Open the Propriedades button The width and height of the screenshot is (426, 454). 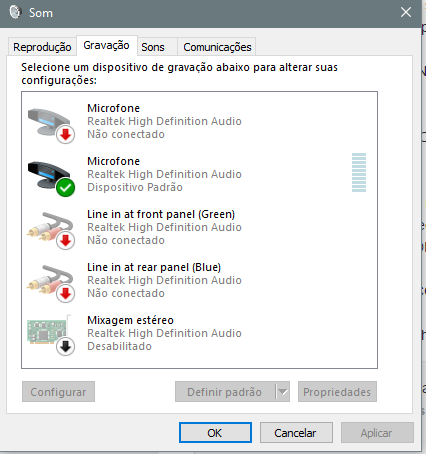coord(337,392)
